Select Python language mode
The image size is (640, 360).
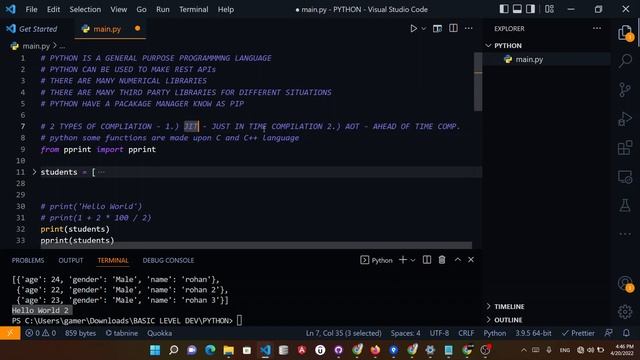point(495,333)
